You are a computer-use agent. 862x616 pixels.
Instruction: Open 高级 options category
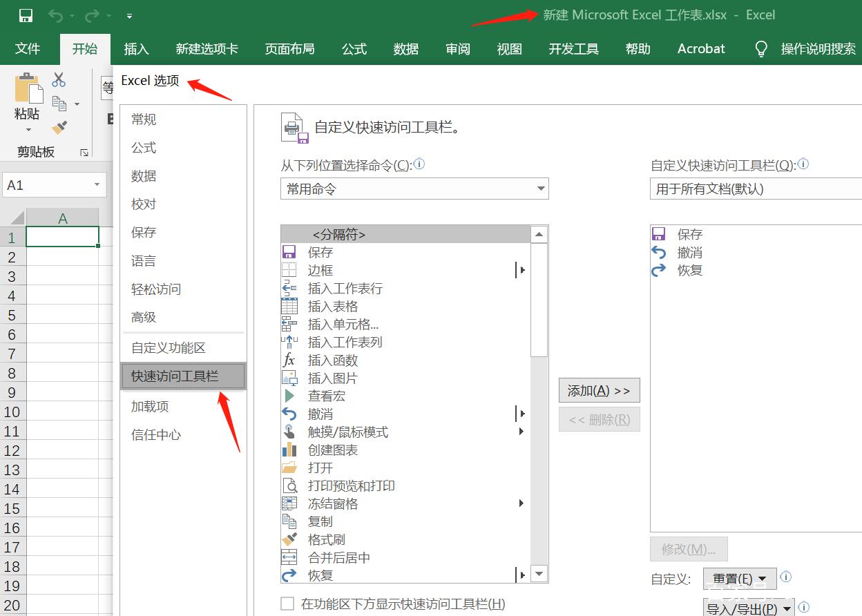[183, 318]
